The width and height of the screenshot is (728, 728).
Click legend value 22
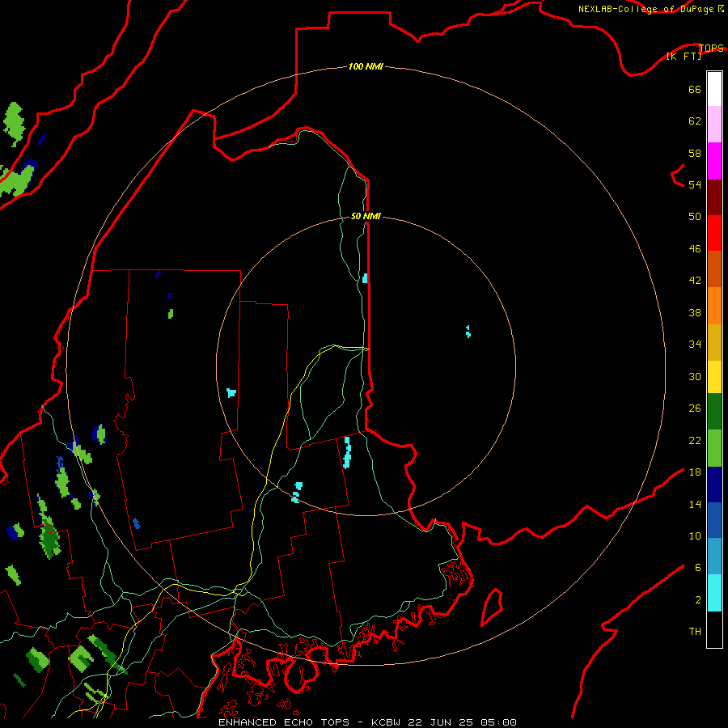[x=695, y=440]
